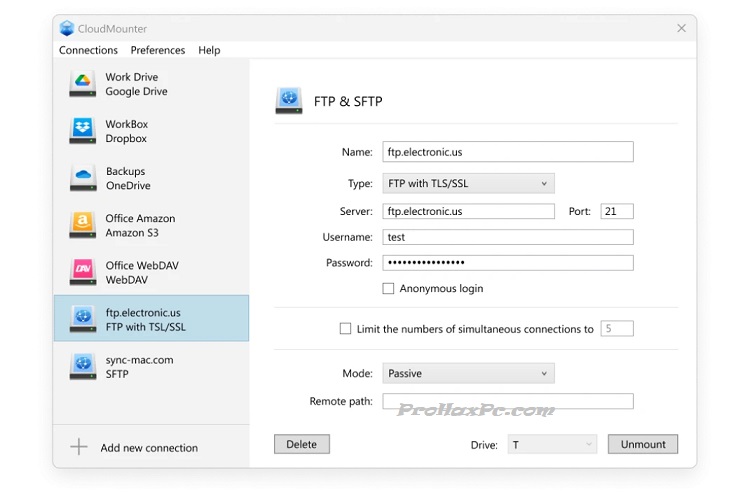Click the FTP & SFTP header drive icon
Image resolution: width=750 pixels, height=497 pixels.
(x=288, y=100)
